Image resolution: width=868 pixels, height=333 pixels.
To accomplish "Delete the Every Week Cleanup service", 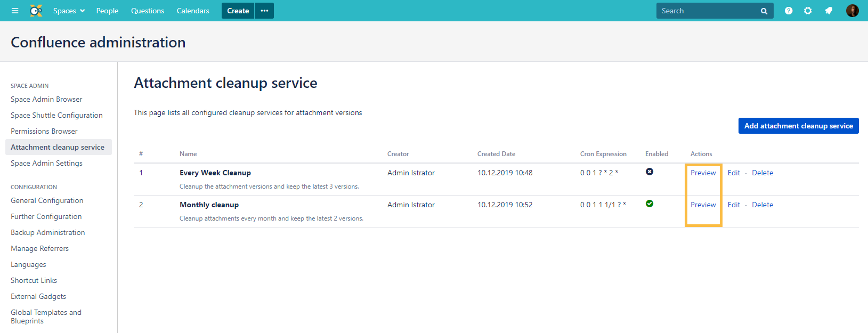I will pos(762,173).
